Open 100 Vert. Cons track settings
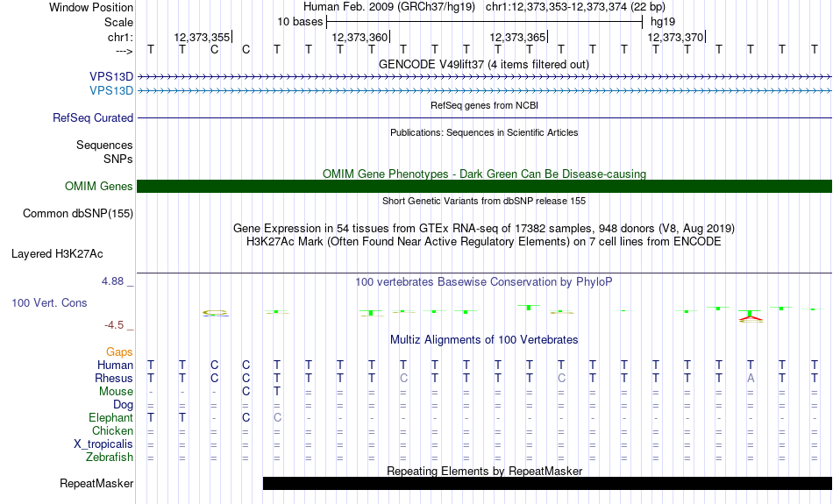The height and width of the screenshot is (504, 833). (x=49, y=302)
